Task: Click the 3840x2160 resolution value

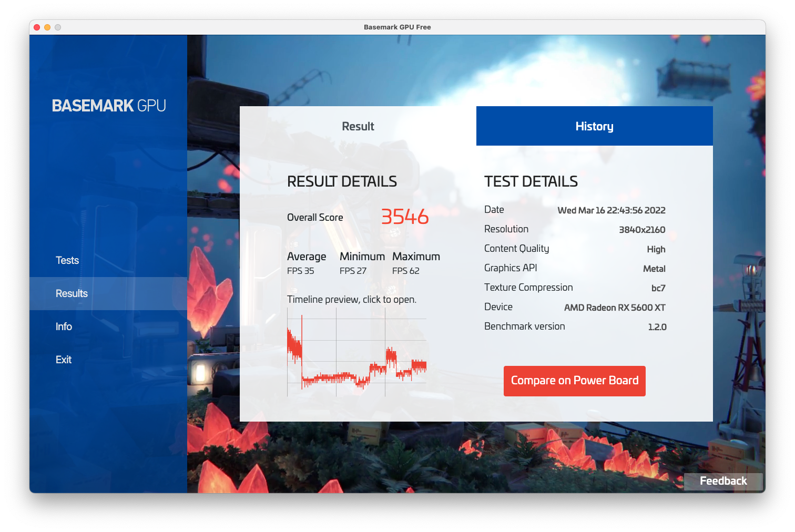Action: 641,230
